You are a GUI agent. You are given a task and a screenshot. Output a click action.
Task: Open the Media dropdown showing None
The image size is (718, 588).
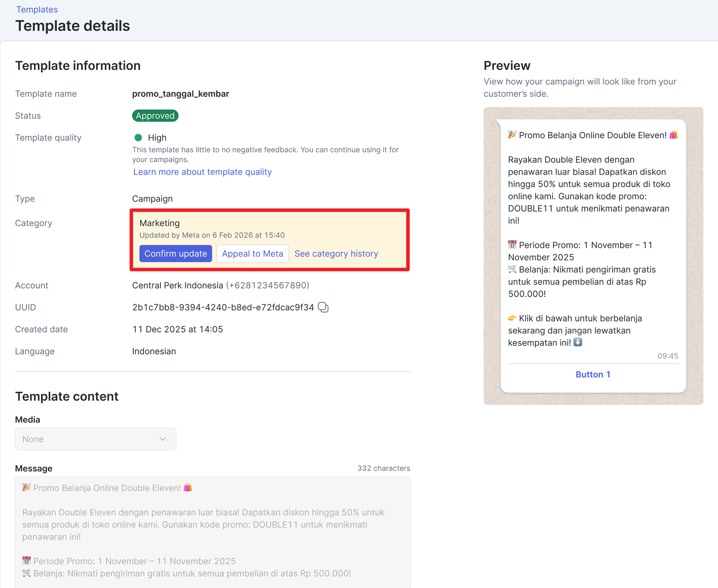point(95,439)
